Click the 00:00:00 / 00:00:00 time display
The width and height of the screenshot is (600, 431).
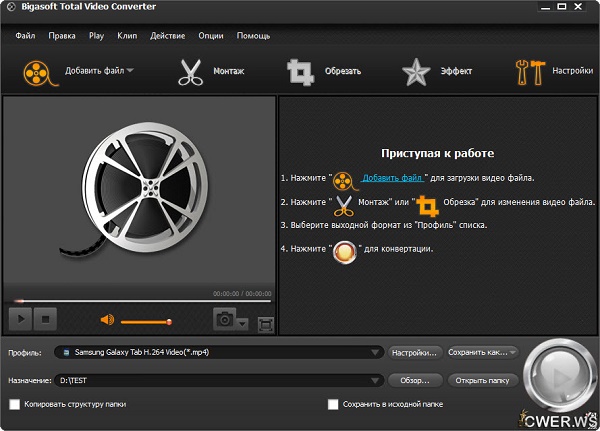tap(242, 294)
